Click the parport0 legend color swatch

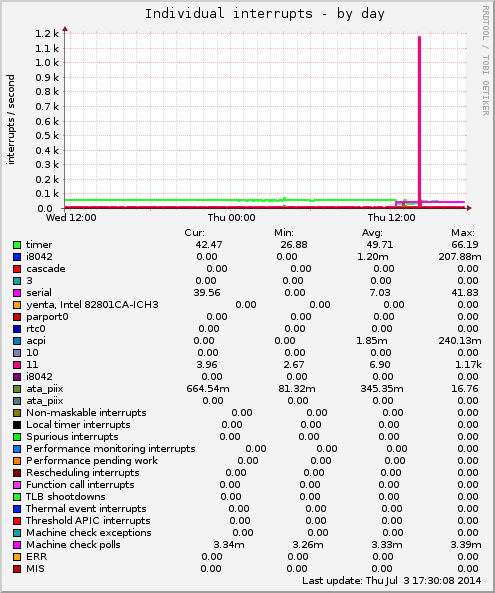[17, 317]
